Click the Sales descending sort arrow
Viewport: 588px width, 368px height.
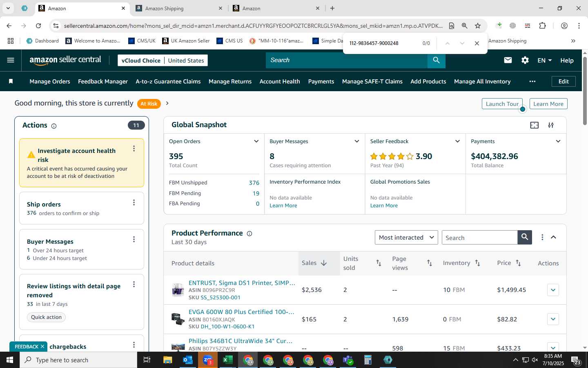(324, 263)
